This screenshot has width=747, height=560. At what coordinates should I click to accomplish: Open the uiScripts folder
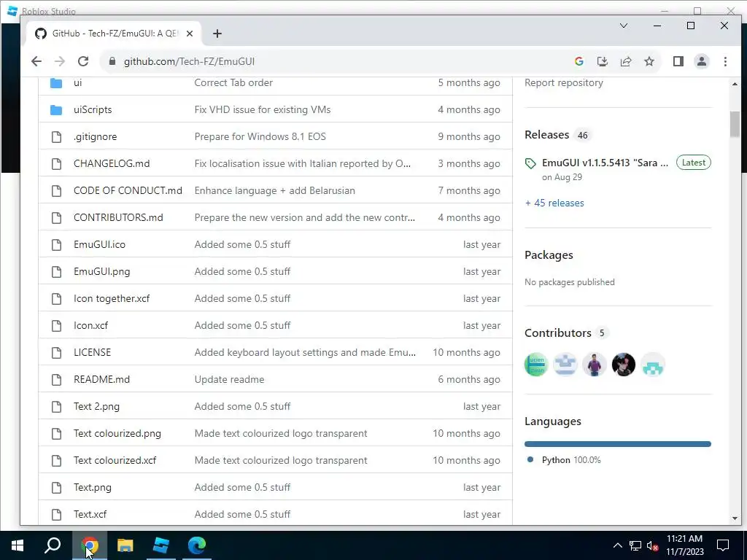click(93, 109)
